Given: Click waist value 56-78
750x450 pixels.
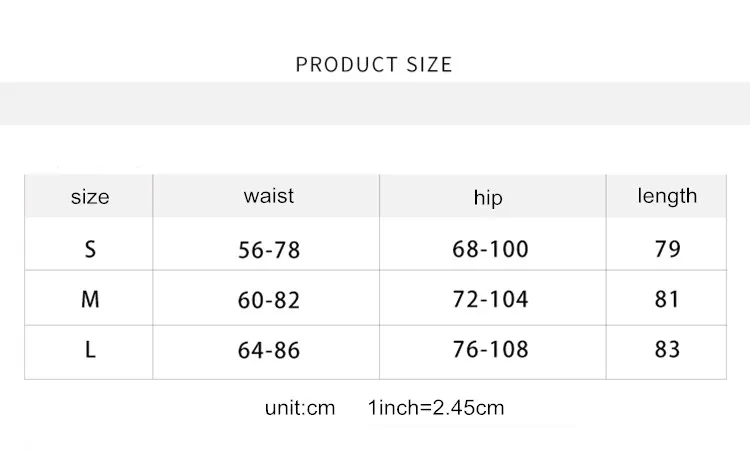Looking at the screenshot, I should [269, 250].
